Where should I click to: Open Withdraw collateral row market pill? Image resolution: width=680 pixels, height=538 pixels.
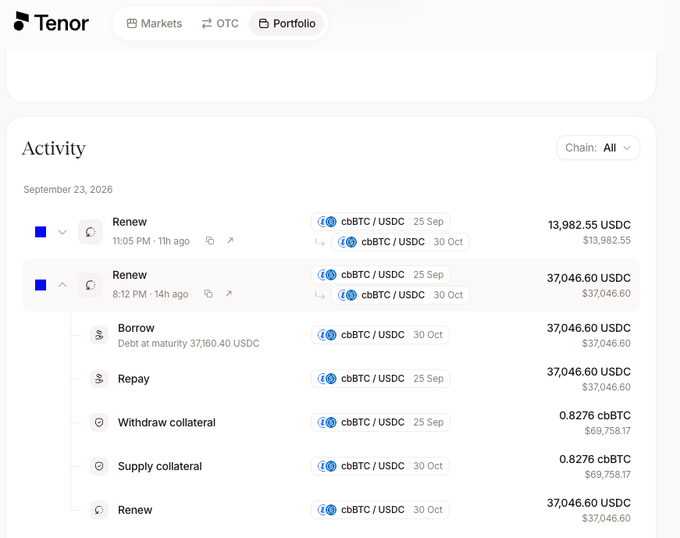point(380,423)
